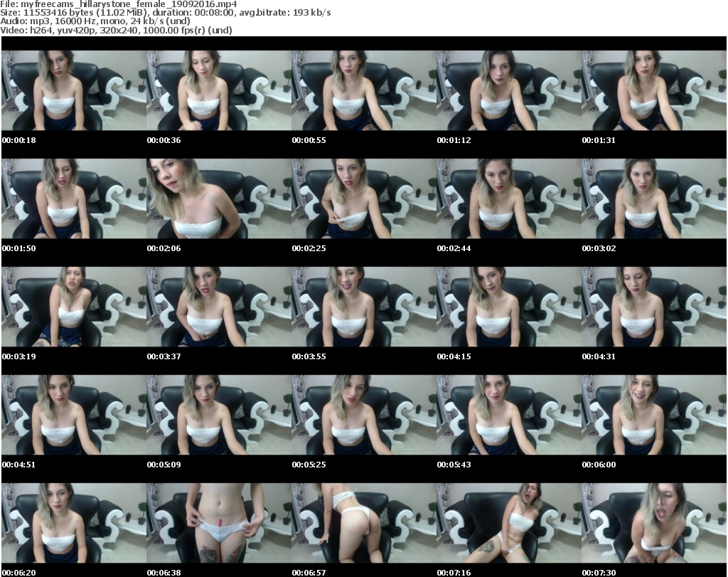Select the frame at 00:04:31
Image resolution: width=728 pixels, height=577 pixels.
coord(654,307)
